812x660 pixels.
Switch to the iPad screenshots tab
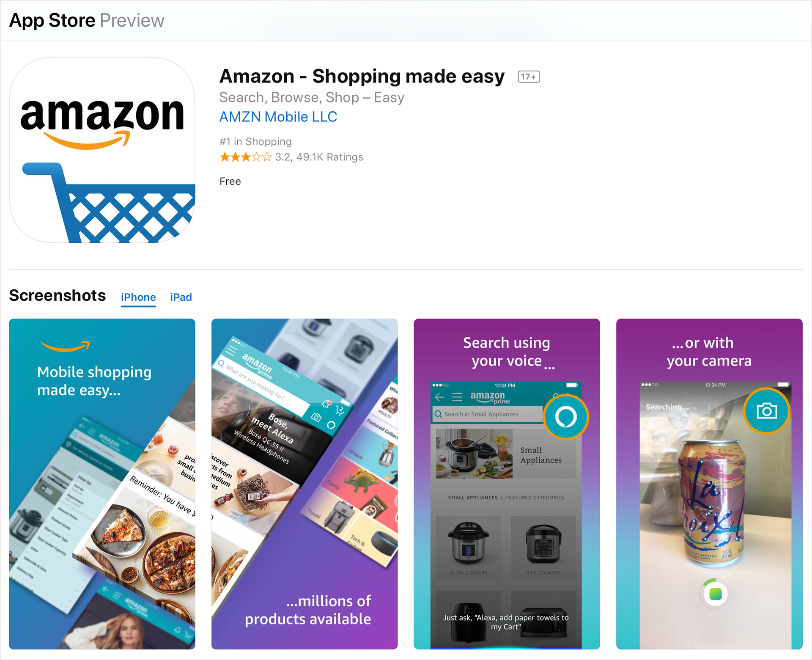(x=181, y=297)
